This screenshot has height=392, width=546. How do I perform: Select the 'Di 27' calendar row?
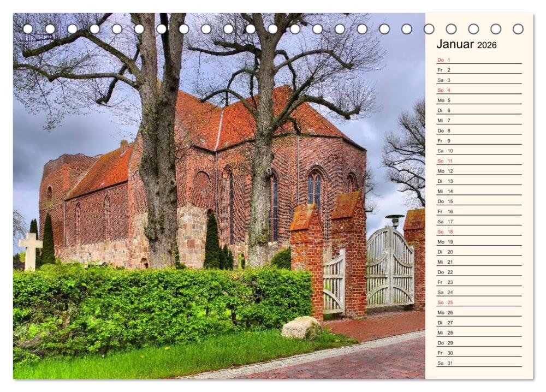coord(479,322)
